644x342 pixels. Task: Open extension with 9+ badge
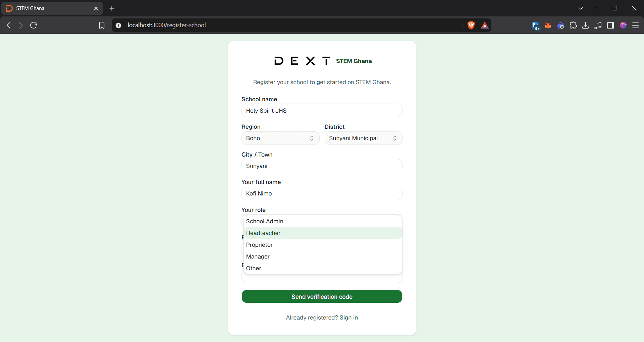(x=536, y=25)
